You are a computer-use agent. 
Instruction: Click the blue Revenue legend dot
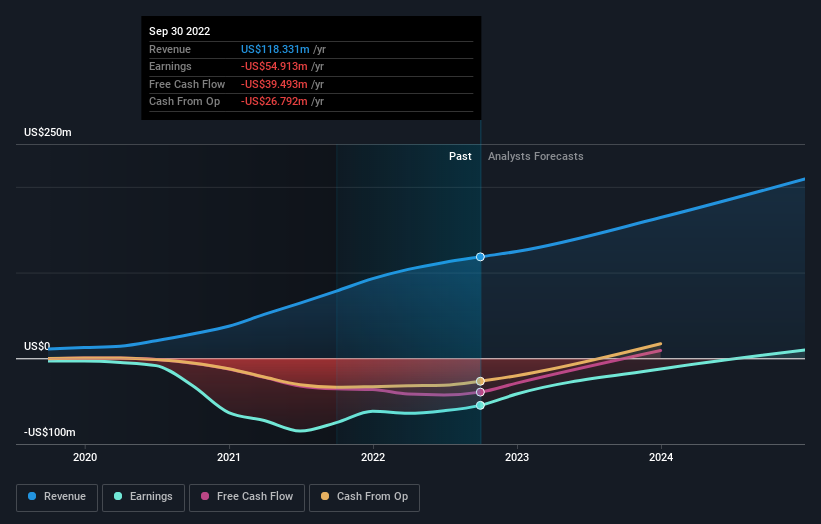[32, 496]
